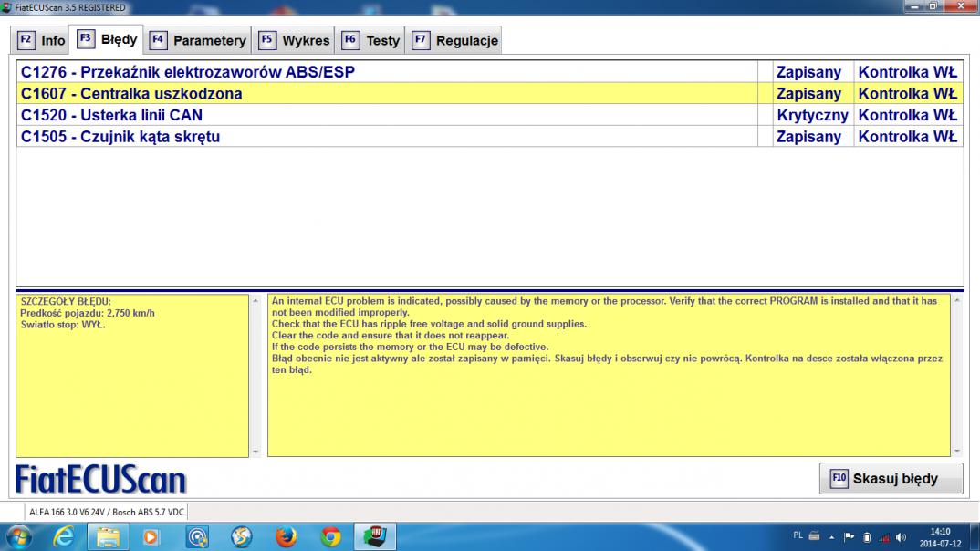
Task: Click Kontrolka WŁ in C1520 row
Action: [x=908, y=115]
